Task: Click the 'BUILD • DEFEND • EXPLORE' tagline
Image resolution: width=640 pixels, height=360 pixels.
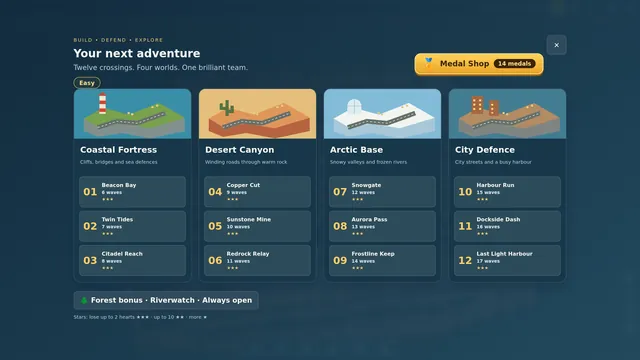Action: pos(118,40)
